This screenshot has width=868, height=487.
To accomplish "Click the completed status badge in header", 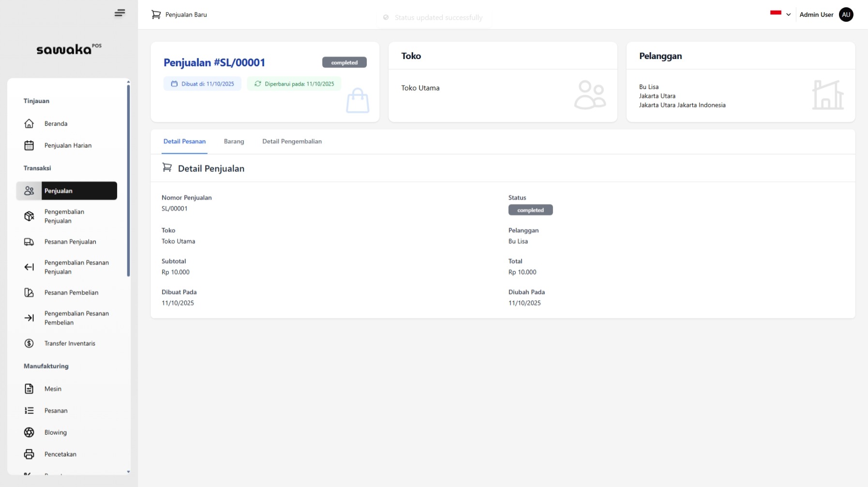I will (344, 63).
